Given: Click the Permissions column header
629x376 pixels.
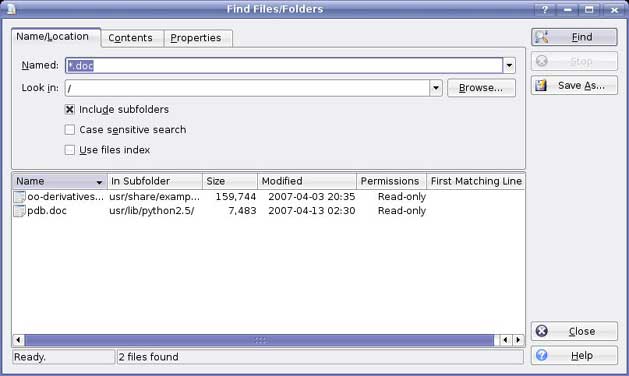Looking at the screenshot, I should click(392, 181).
